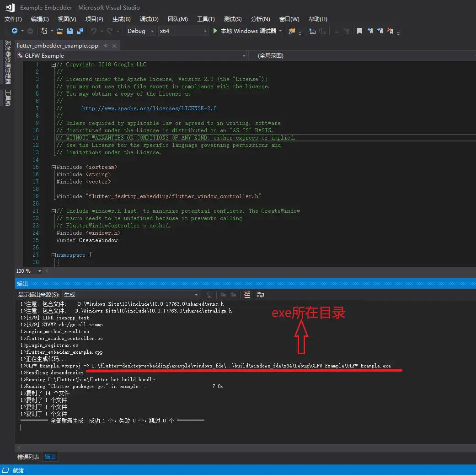Viewport: 476px width, 475px height.
Task: Open the output source 生成 dropdown
Action: point(130,295)
